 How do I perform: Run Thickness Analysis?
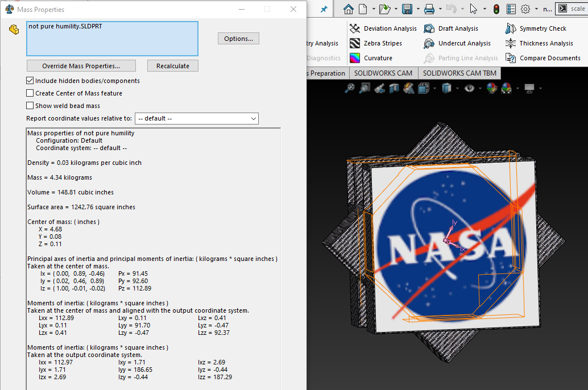539,44
